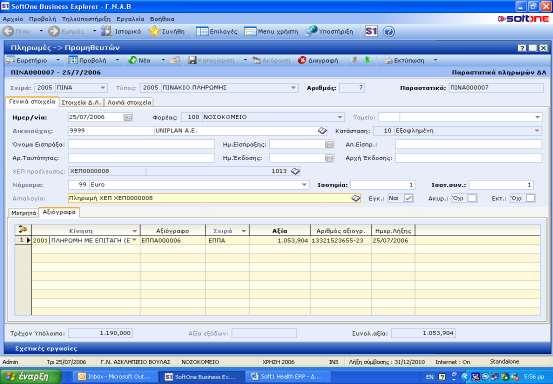Toggle the Εκτ. Όχι checkbox
The height and width of the screenshot is (384, 553).
click(x=530, y=198)
